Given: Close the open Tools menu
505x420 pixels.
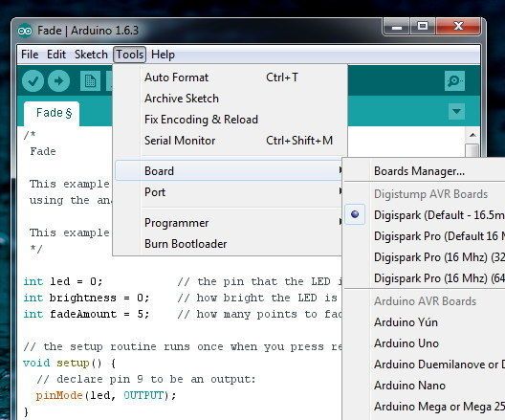Looking at the screenshot, I should pos(129,55).
